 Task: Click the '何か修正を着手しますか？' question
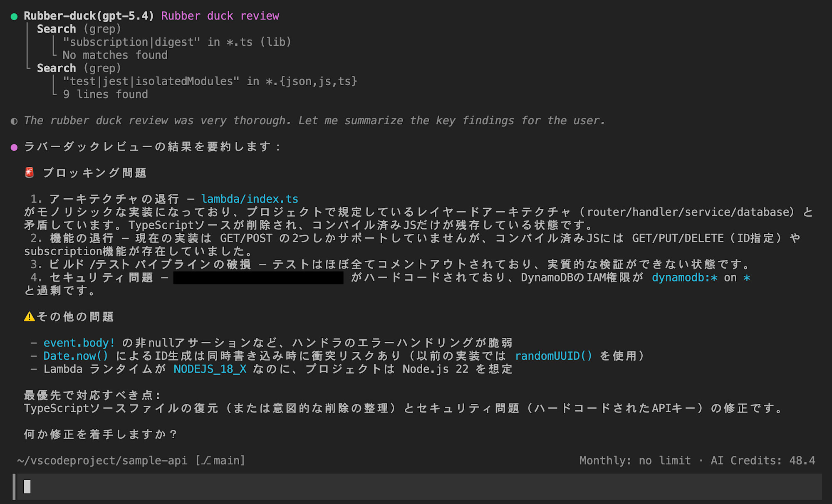pos(101,435)
